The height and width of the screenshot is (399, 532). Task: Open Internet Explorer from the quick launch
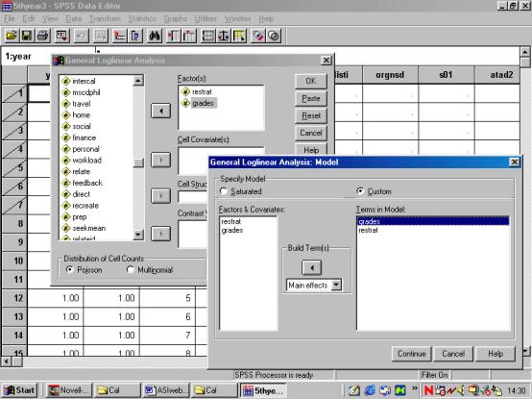(370, 390)
